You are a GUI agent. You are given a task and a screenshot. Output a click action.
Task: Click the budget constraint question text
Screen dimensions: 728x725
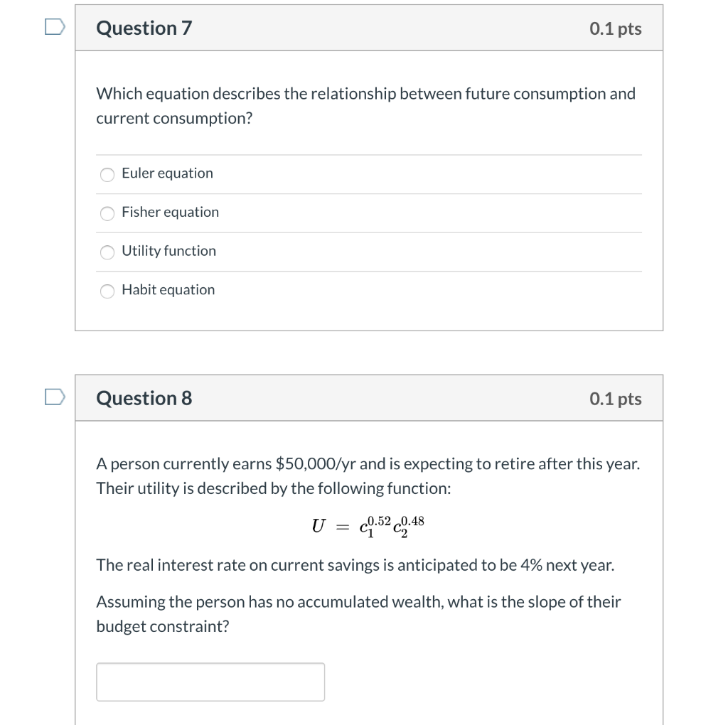coord(358,613)
